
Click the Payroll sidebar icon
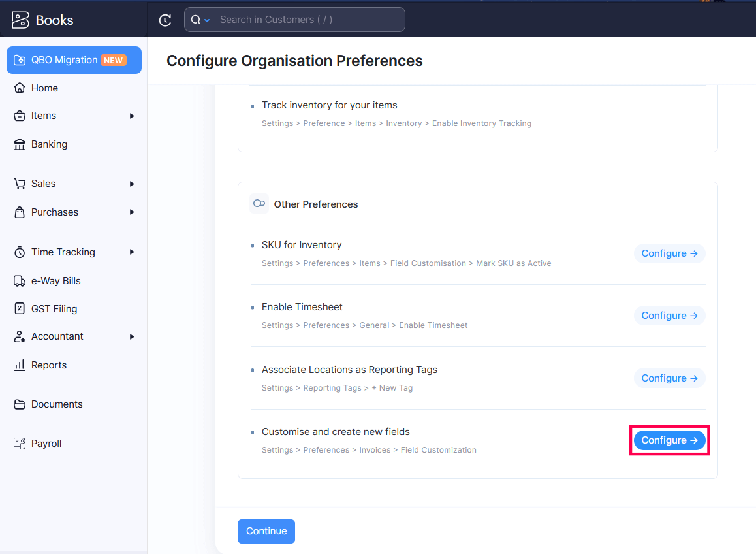point(21,443)
